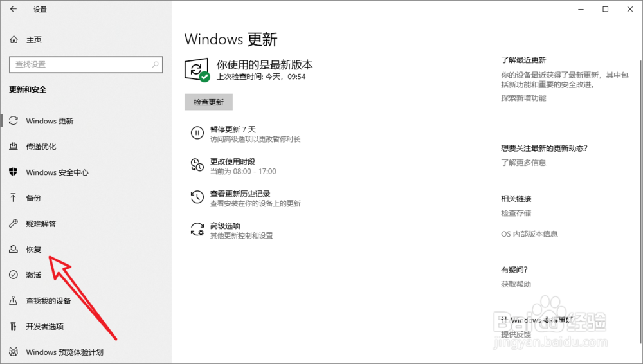The height and width of the screenshot is (364, 643).
Task: Click 有疑问? heading
Action: (514, 269)
